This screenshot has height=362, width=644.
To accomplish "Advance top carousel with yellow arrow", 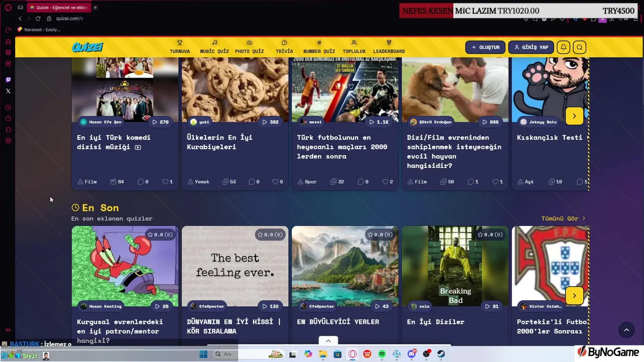I will pyautogui.click(x=574, y=116).
